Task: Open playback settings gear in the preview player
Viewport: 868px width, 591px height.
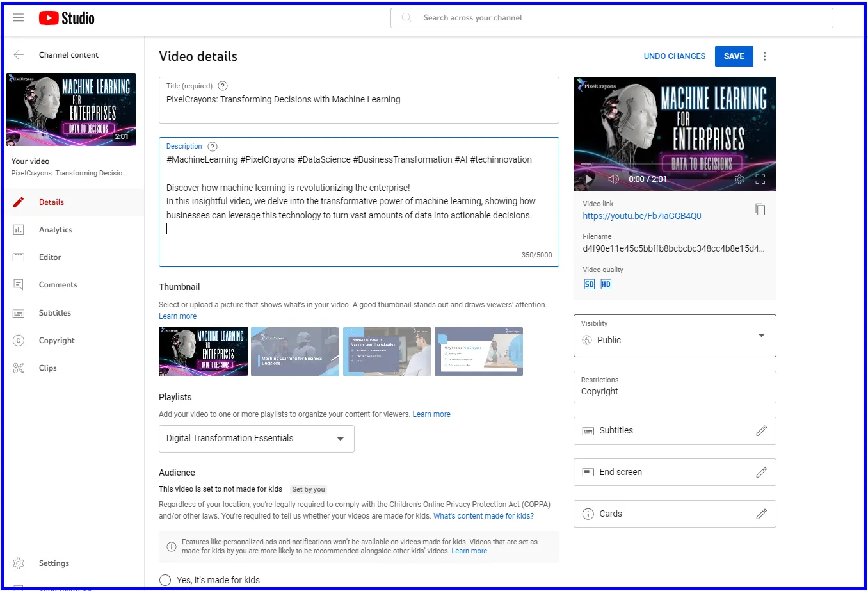Action: coord(739,179)
